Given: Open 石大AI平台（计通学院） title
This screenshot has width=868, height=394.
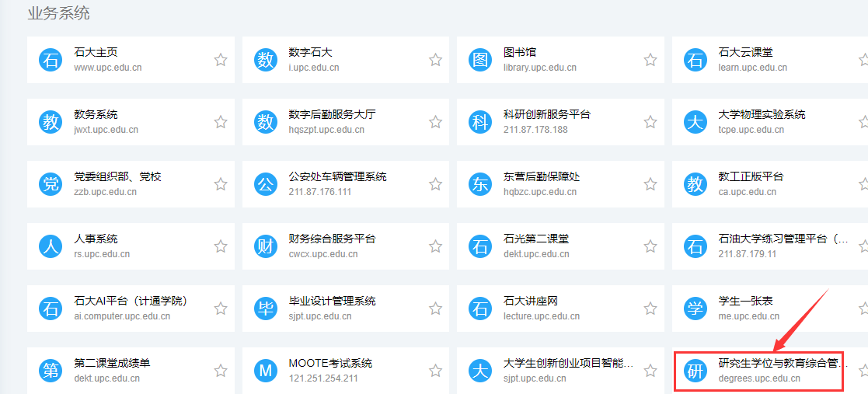Looking at the screenshot, I should pos(130,301).
